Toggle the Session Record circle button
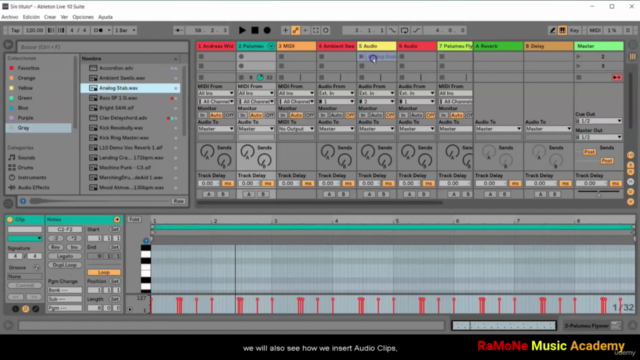The height and width of the screenshot is (360, 640). pos(326,30)
